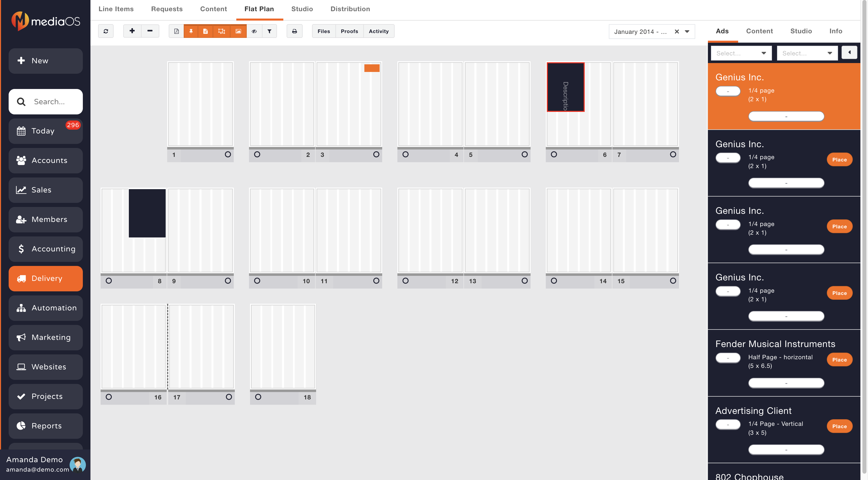The height and width of the screenshot is (480, 868).
Task: Collapse the ads side panel arrow
Action: pyautogui.click(x=849, y=52)
